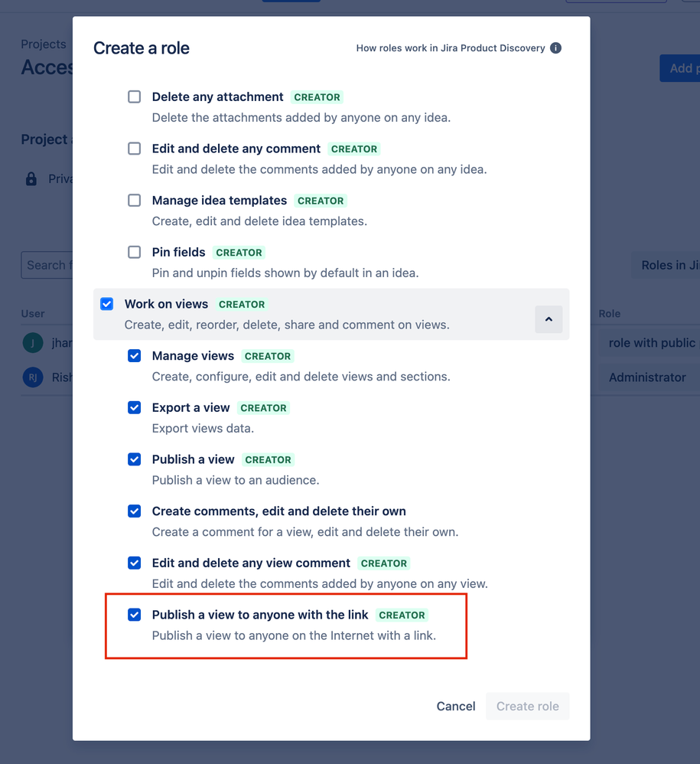
Task: Enable the Pin fields checkbox
Action: [x=135, y=252]
